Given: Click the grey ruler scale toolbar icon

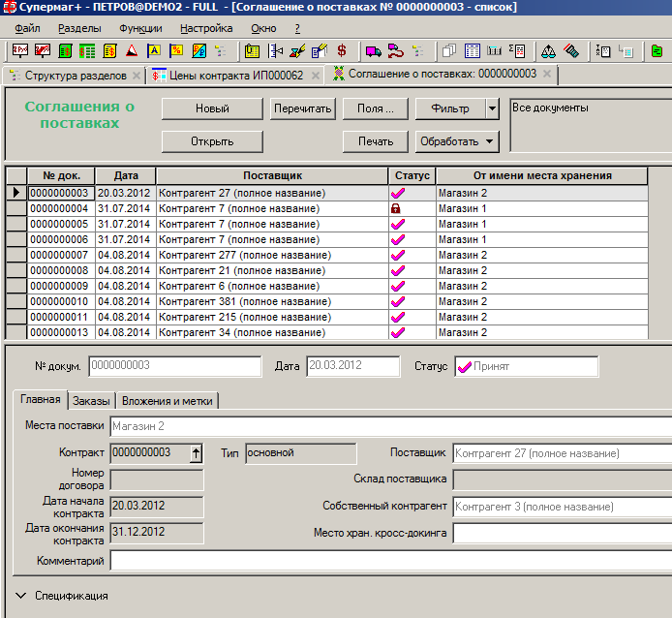Looking at the screenshot, I should tap(494, 51).
